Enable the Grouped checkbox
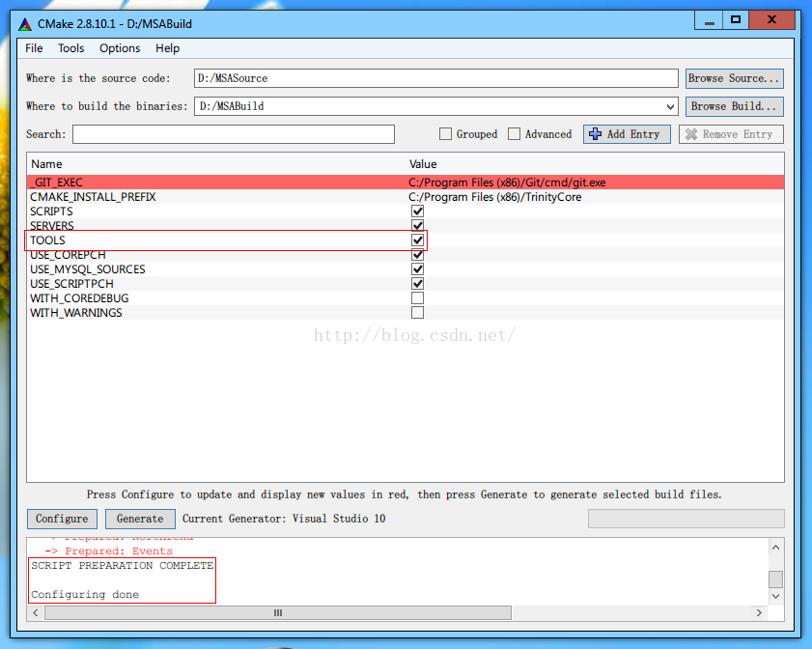Image resolution: width=812 pixels, height=649 pixels. [445, 134]
